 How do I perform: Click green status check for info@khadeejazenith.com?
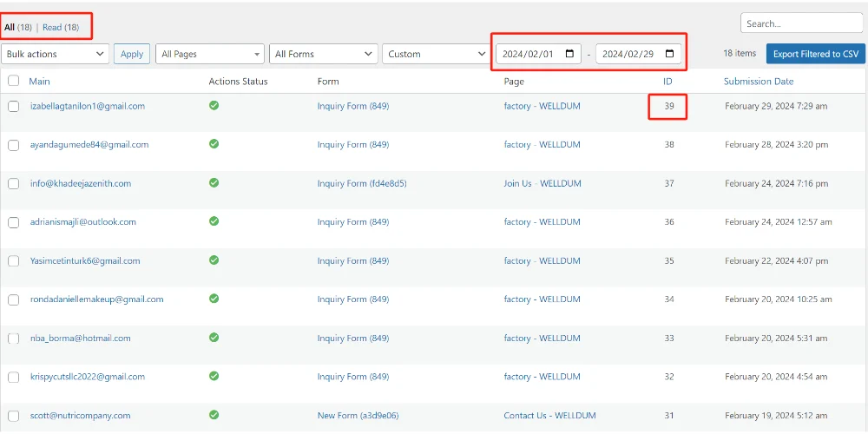coord(214,182)
